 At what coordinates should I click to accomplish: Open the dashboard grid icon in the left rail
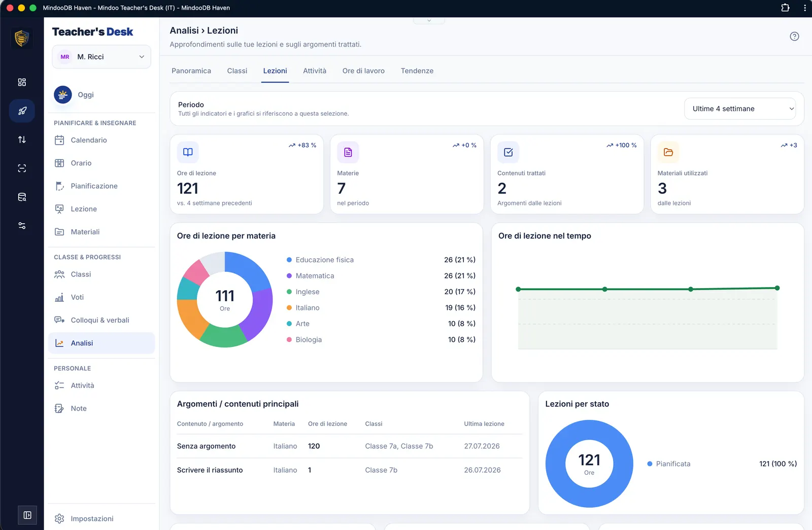pyautogui.click(x=22, y=82)
